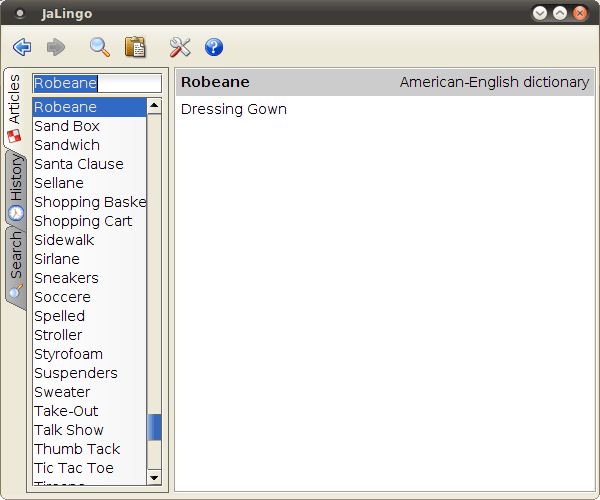This screenshot has height=500, width=600.
Task: Click the forward arrow navigation icon
Action: point(56,47)
